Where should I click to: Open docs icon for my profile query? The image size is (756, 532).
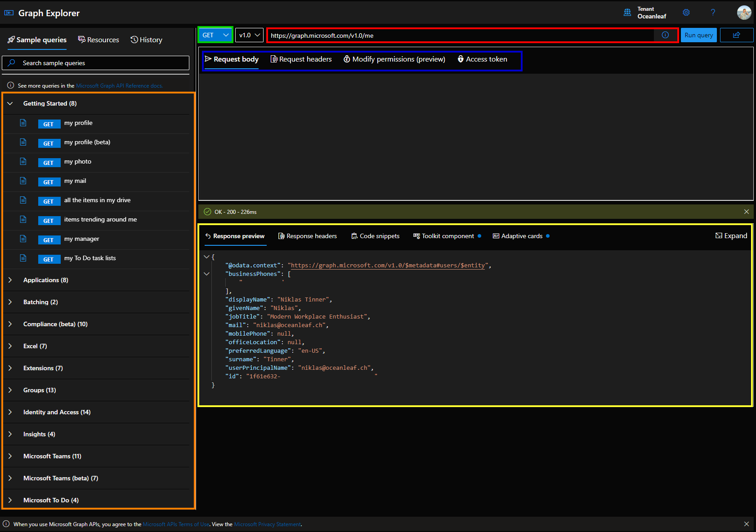[x=23, y=123]
